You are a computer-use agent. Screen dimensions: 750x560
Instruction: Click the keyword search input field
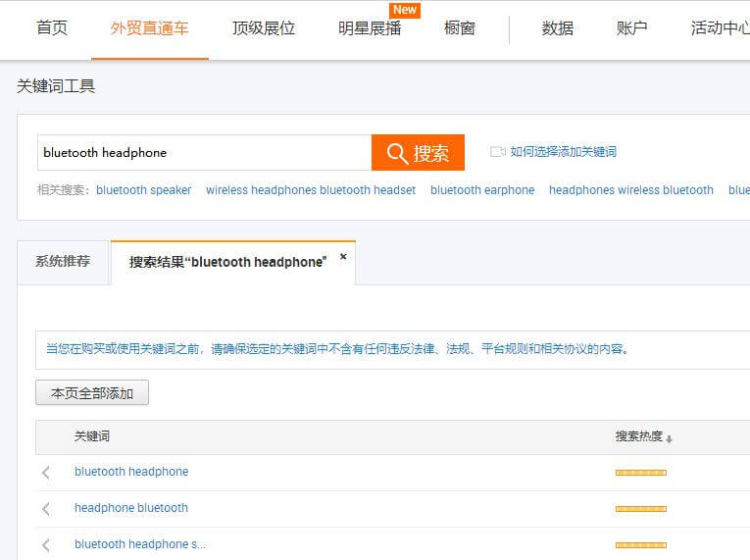[x=204, y=153]
